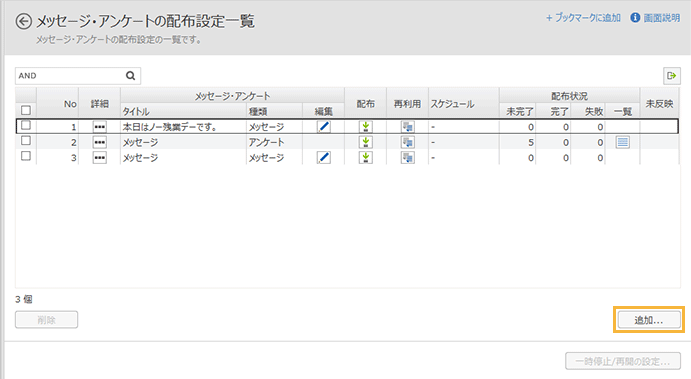Click the distribute icon for row 3
Viewport: 691px width, 379px height.
click(x=365, y=158)
